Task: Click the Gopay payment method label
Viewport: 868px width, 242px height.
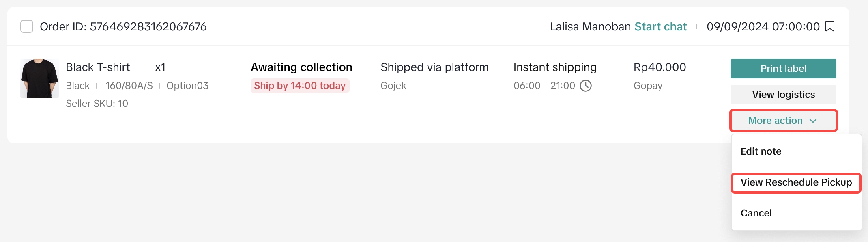Action: pyautogui.click(x=647, y=86)
